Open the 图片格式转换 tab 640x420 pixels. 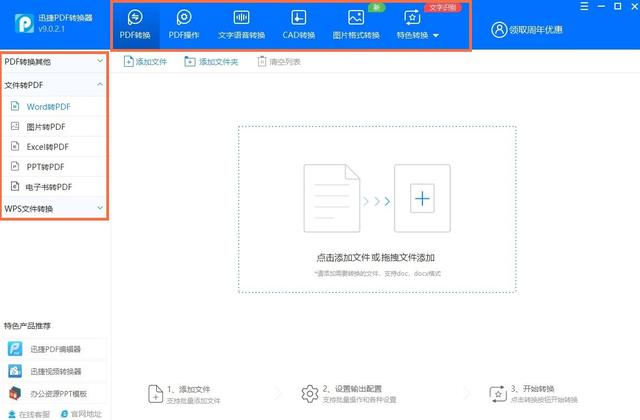coord(356,25)
